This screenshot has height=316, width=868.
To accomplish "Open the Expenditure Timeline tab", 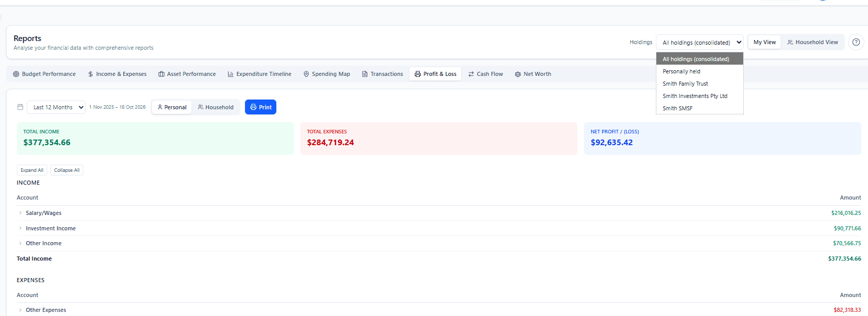I will click(259, 74).
